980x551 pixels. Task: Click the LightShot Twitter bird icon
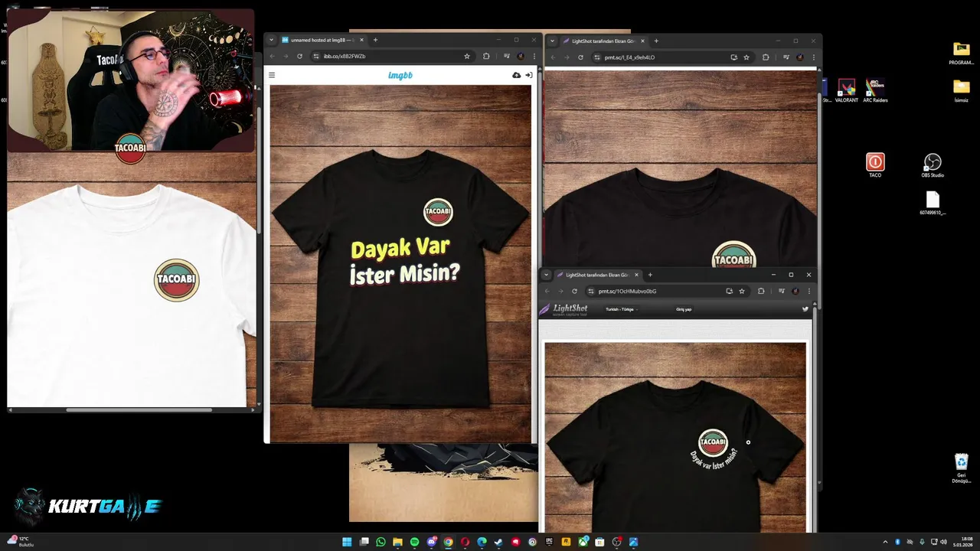[805, 309]
